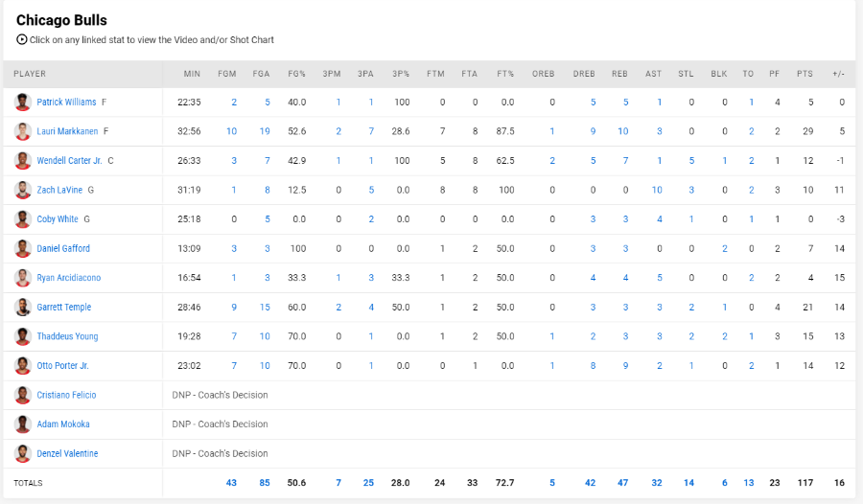The image size is (863, 504).
Task: View team total 13 turnovers
Action: [749, 483]
